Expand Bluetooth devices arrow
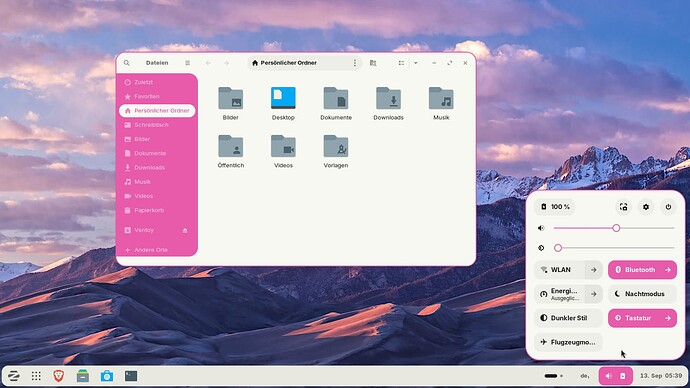 [x=668, y=270]
